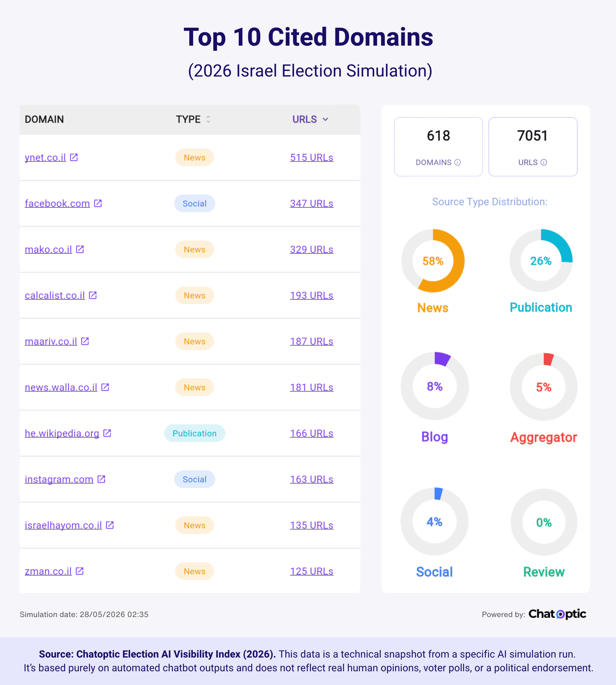This screenshot has height=685, width=616.
Task: Click the News tag in news.walla.co.il row
Action: pos(194,387)
